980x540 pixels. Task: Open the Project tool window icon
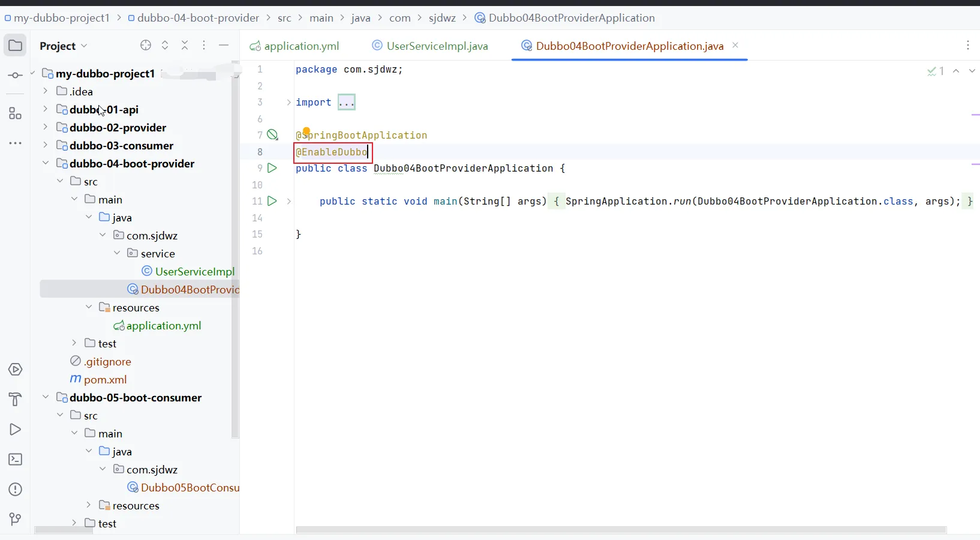(x=16, y=46)
